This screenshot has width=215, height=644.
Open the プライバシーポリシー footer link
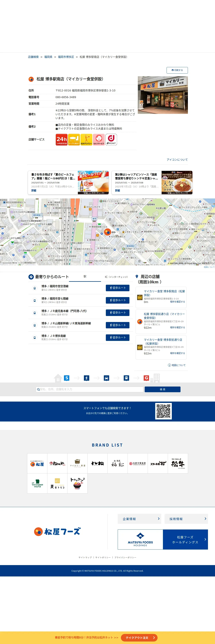tap(125, 557)
